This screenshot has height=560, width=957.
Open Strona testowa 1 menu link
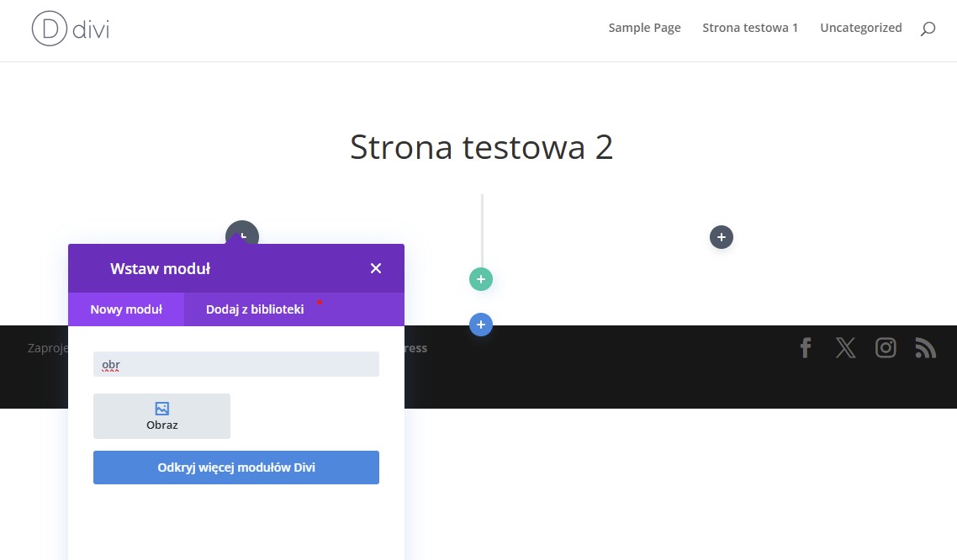(x=750, y=28)
